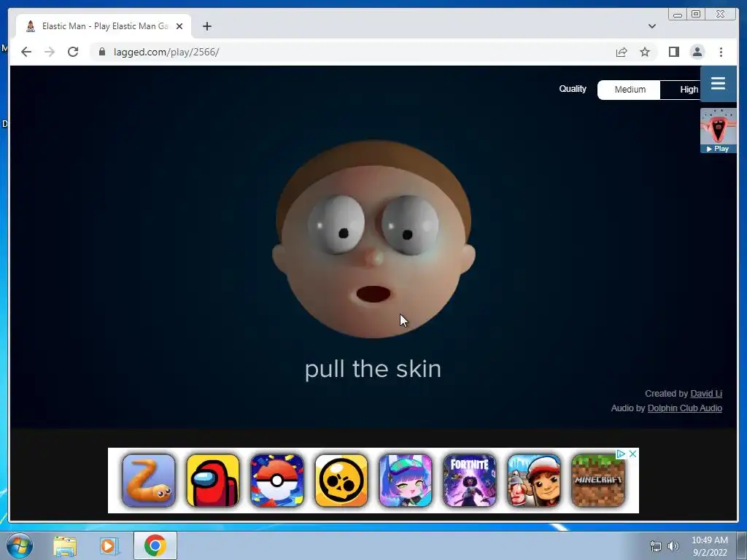Click the Minecraft ad icon
The height and width of the screenshot is (560, 747).
click(x=598, y=481)
